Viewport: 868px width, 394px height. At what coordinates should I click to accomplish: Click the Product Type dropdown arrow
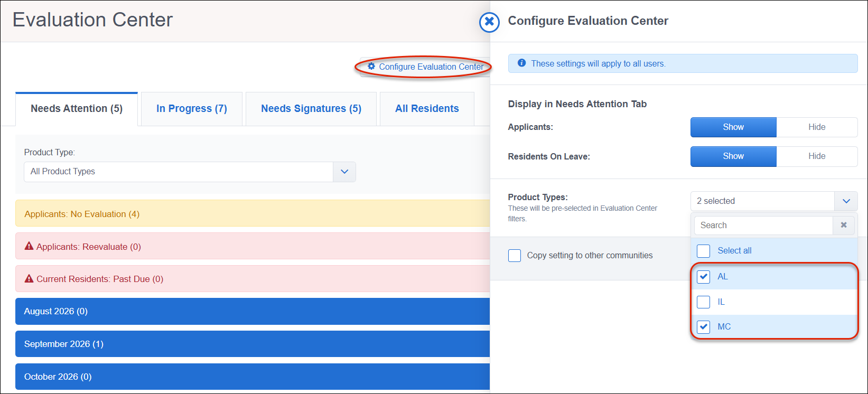[x=344, y=172]
